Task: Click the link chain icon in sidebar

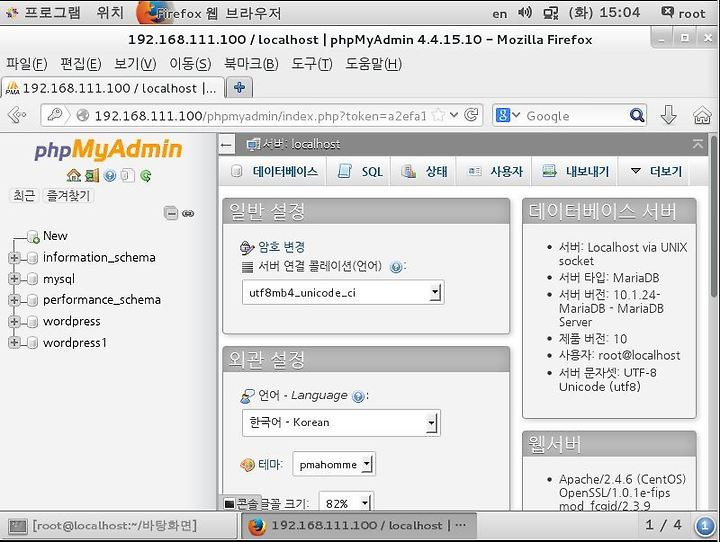Action: [x=188, y=213]
